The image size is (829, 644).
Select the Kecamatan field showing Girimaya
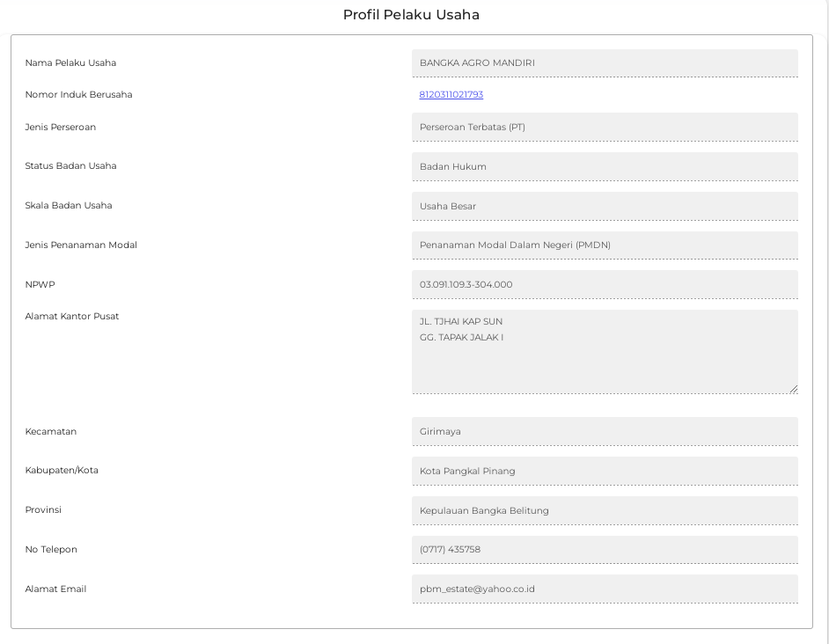(605, 431)
